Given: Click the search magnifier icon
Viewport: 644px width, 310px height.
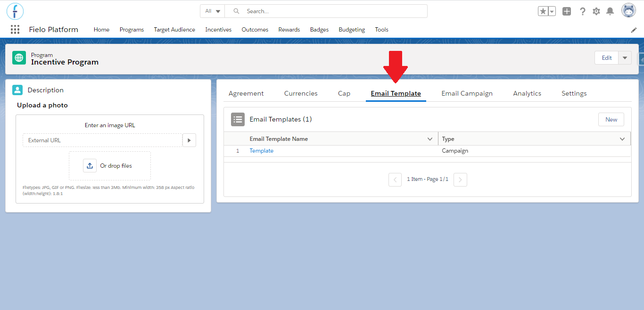Looking at the screenshot, I should pos(237,11).
